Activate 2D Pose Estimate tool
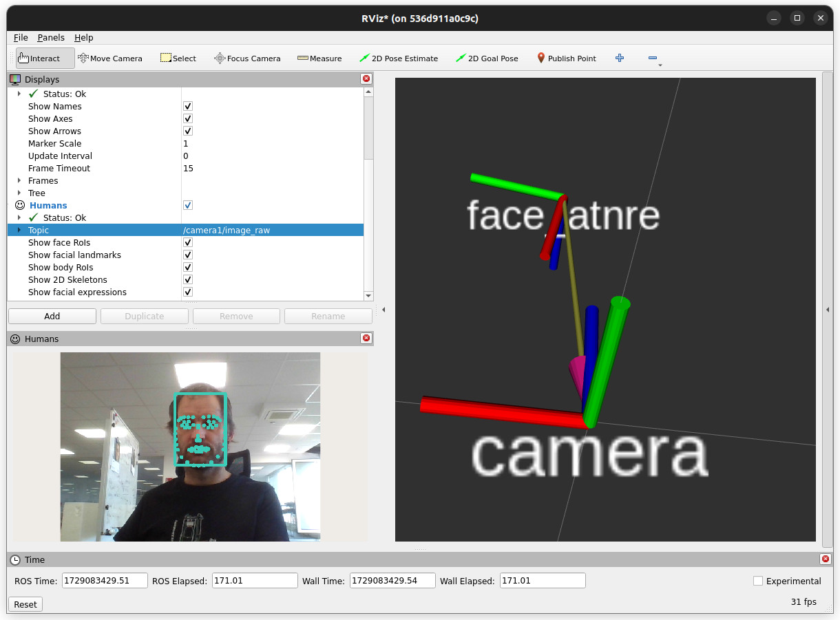The width and height of the screenshot is (840, 620). (x=399, y=58)
